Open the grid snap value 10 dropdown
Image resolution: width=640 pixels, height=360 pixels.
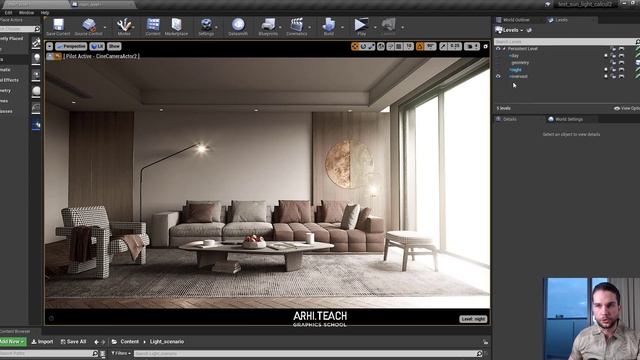(409, 47)
